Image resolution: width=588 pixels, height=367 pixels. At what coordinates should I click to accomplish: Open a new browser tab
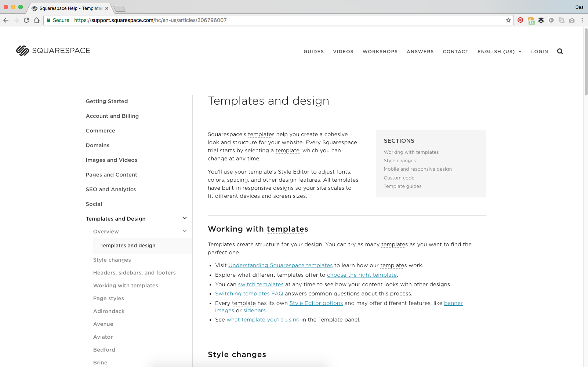click(119, 8)
